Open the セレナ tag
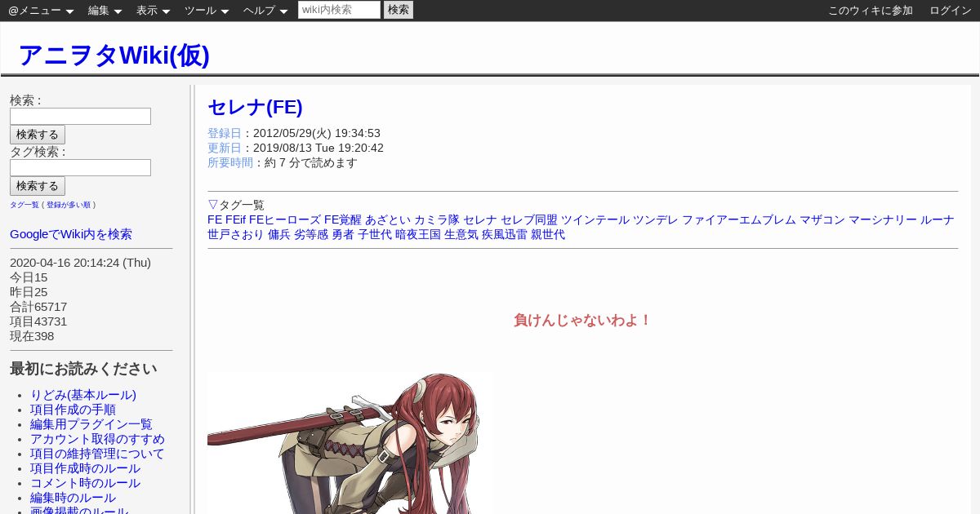Viewport: 980px width, 514px height. [480, 219]
